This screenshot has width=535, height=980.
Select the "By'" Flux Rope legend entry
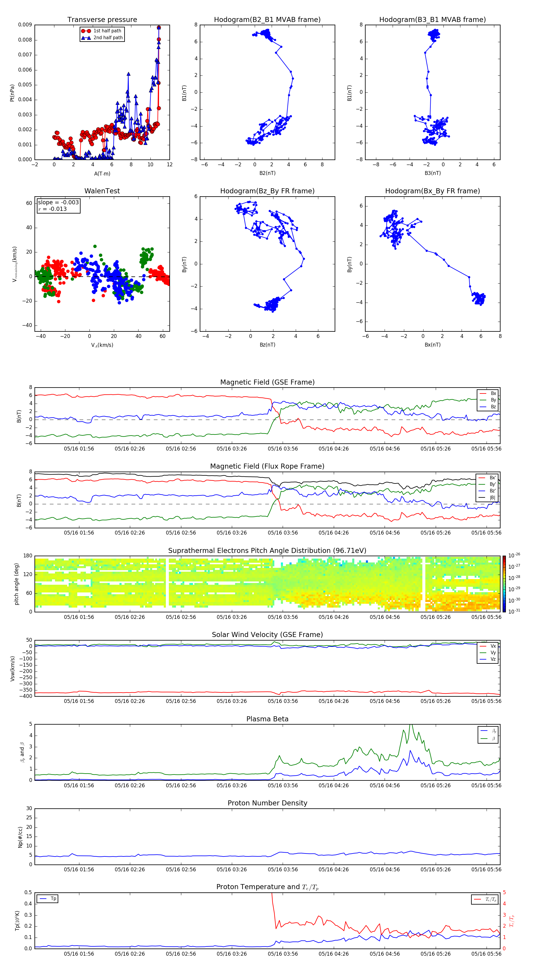(x=487, y=484)
